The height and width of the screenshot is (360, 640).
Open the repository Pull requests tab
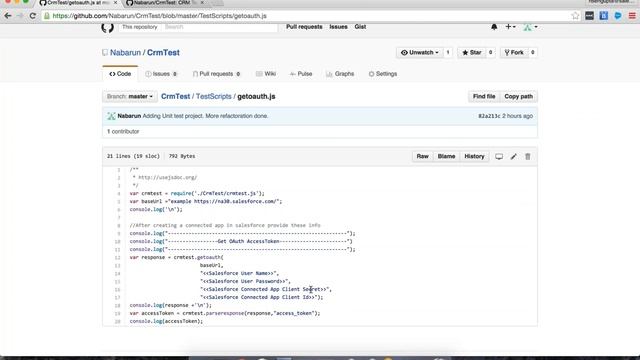(x=216, y=74)
